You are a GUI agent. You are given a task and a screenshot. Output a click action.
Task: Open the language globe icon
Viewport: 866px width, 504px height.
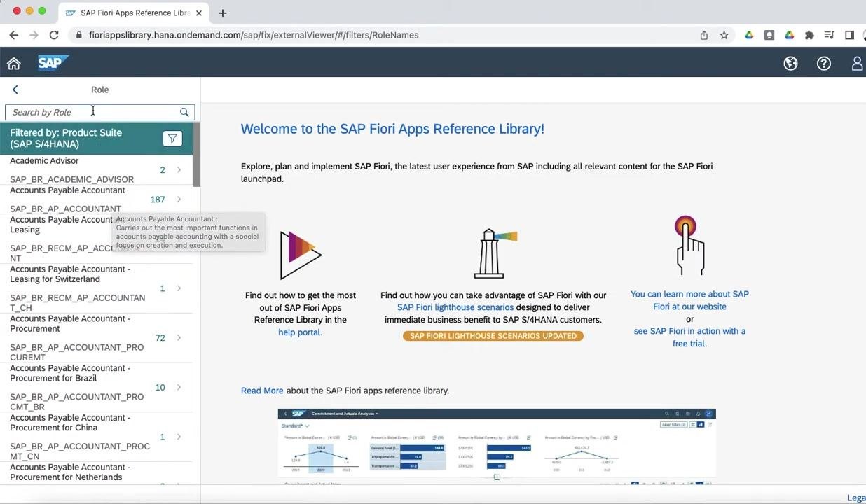[x=790, y=64]
